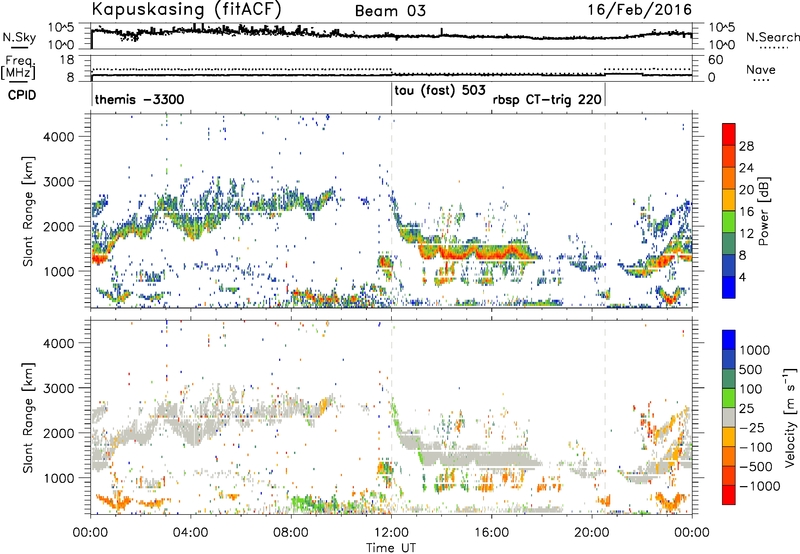Click the 'themis -3300' CPID text

coord(139,99)
